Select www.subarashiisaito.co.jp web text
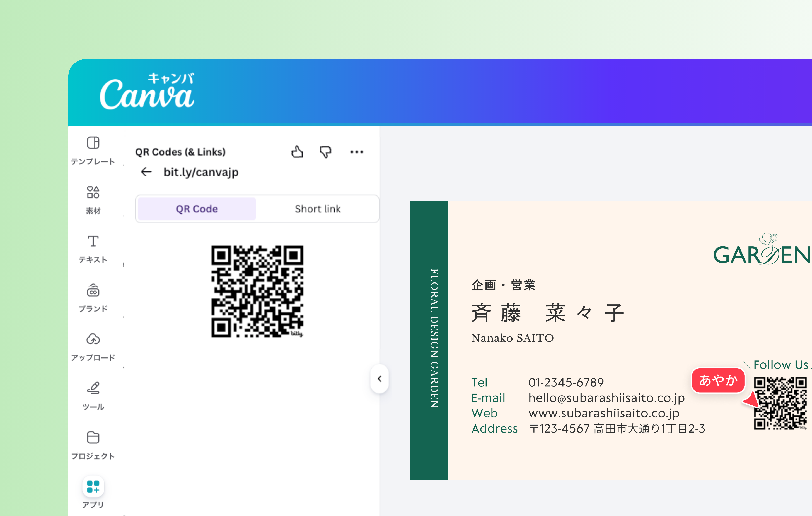 [x=604, y=413]
